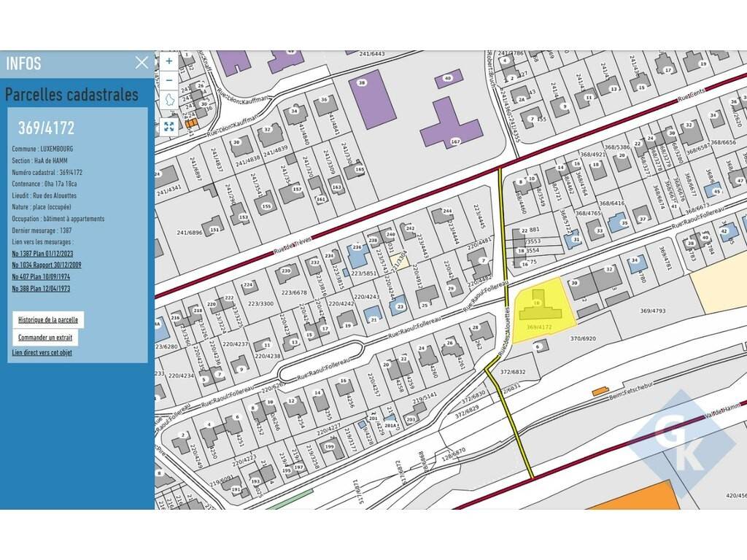The image size is (747, 560).
Task: Reset map to Luxembourg country extent
Action: pos(169,101)
